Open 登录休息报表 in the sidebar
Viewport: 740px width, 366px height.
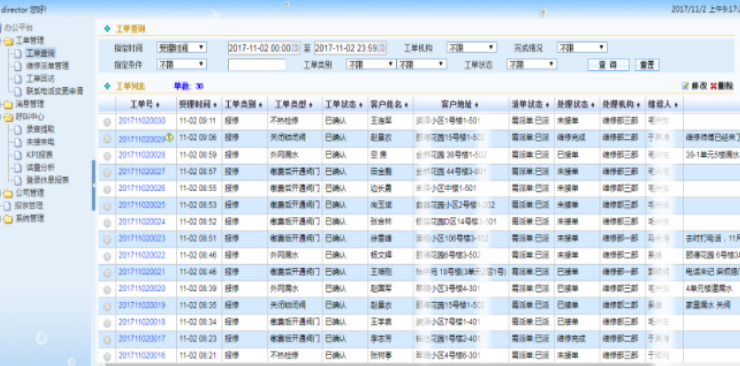[x=48, y=180]
